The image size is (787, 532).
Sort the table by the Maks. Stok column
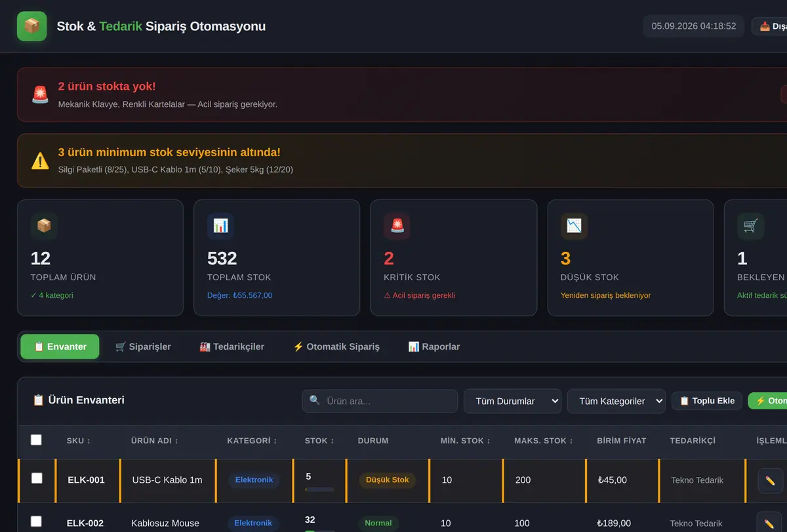coord(544,441)
